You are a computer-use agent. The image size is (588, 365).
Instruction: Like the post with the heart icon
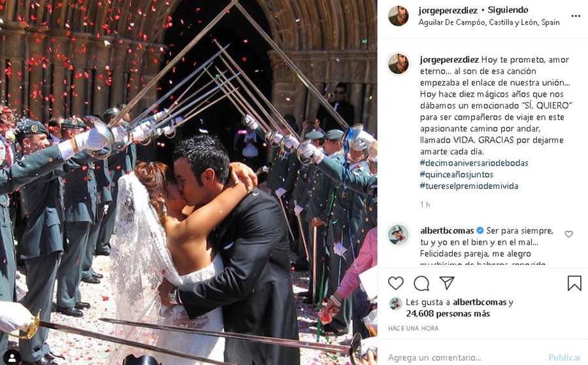click(396, 283)
